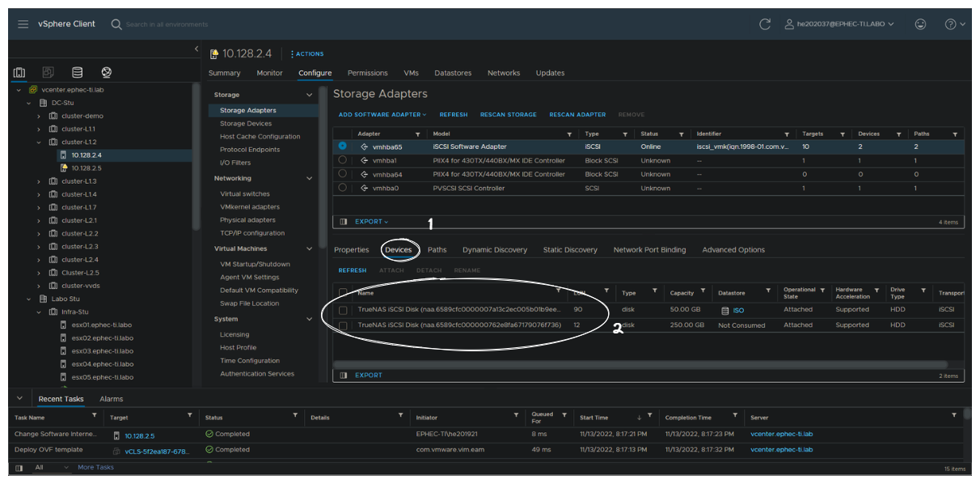
Task: Collapse the navigator pane arrow
Action: pos(196,49)
